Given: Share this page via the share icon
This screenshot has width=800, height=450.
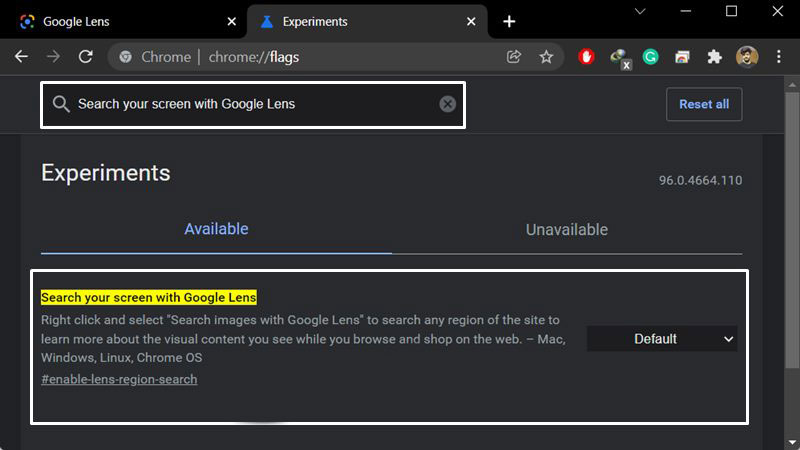Looking at the screenshot, I should tap(514, 57).
